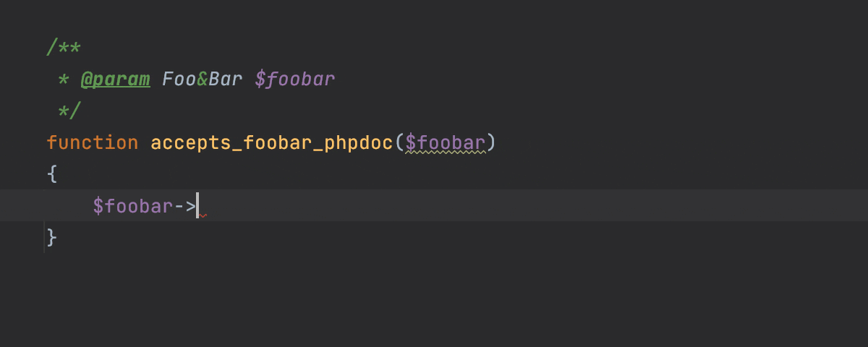Click the closing */ of the comment

click(69, 111)
